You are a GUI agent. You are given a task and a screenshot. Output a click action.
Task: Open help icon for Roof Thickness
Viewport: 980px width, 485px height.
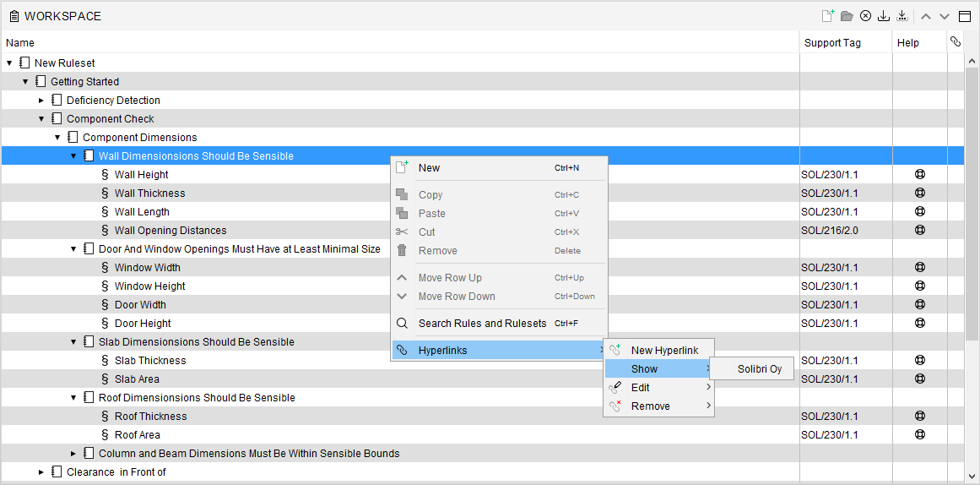pyautogui.click(x=919, y=416)
